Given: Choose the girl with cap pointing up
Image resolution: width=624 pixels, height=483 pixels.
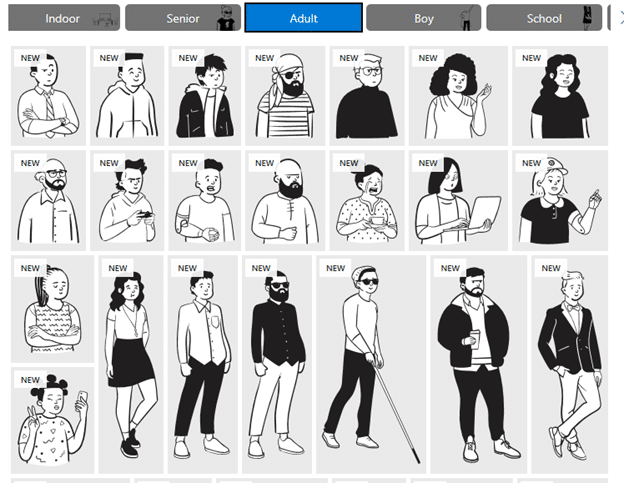Looking at the screenshot, I should pyautogui.click(x=560, y=201).
